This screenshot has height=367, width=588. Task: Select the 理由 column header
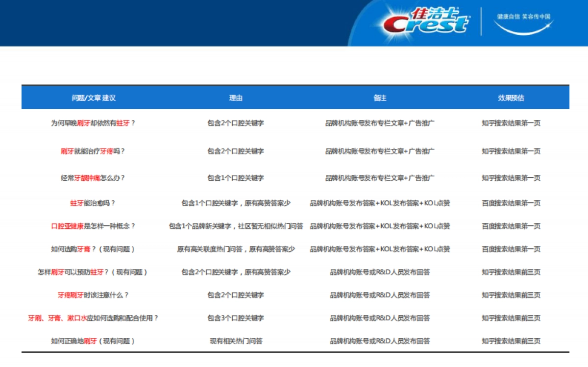pyautogui.click(x=236, y=98)
